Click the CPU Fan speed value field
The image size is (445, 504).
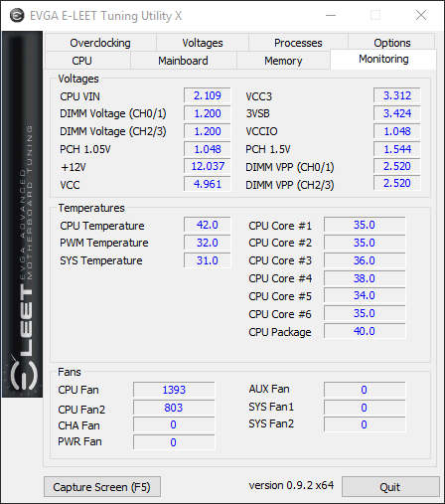(174, 390)
